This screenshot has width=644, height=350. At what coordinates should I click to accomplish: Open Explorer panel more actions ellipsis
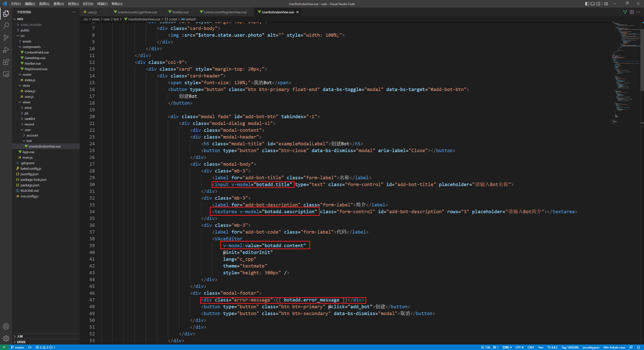[x=74, y=12]
